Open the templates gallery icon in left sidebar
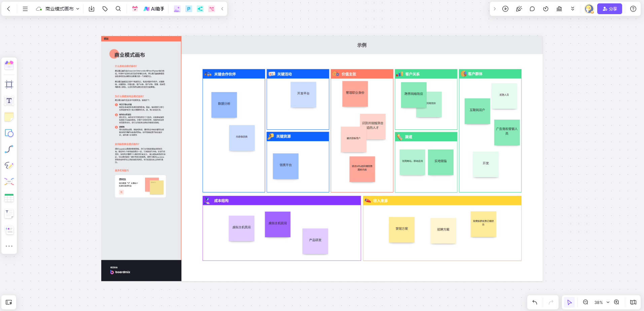 pyautogui.click(x=9, y=65)
